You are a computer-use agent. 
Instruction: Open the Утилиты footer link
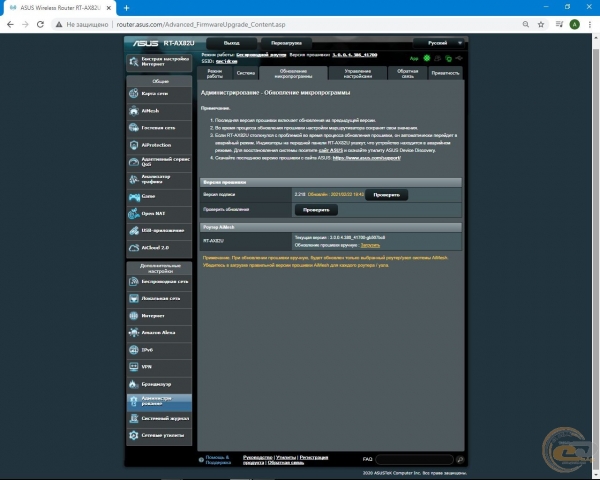pos(286,457)
